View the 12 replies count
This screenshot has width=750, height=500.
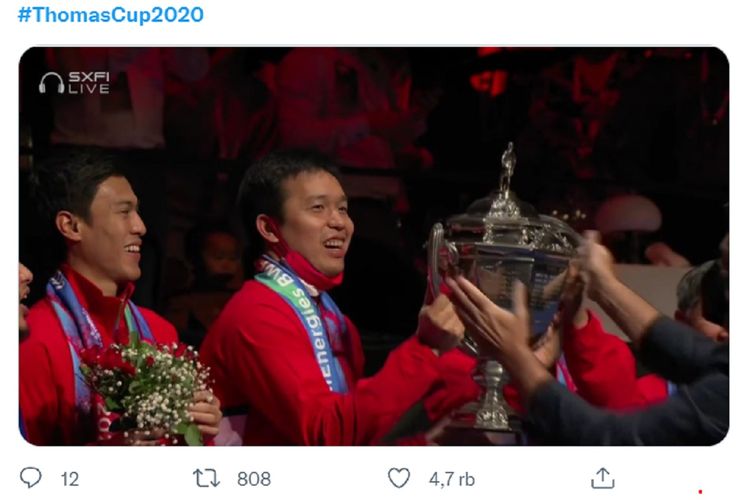pyautogui.click(x=70, y=479)
